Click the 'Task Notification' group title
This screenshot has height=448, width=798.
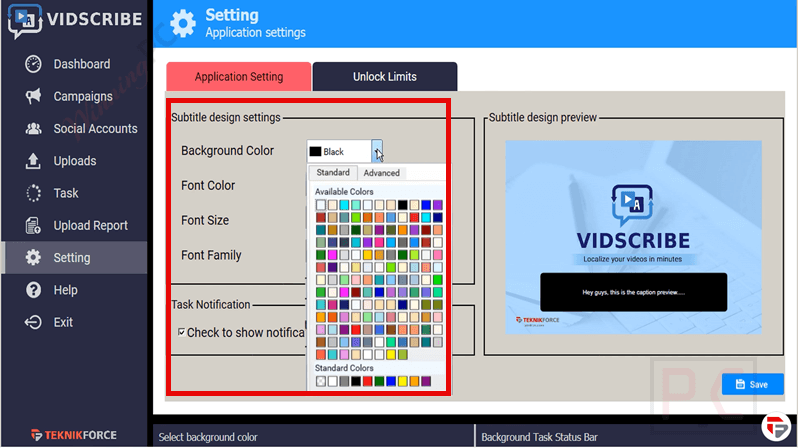click(211, 304)
